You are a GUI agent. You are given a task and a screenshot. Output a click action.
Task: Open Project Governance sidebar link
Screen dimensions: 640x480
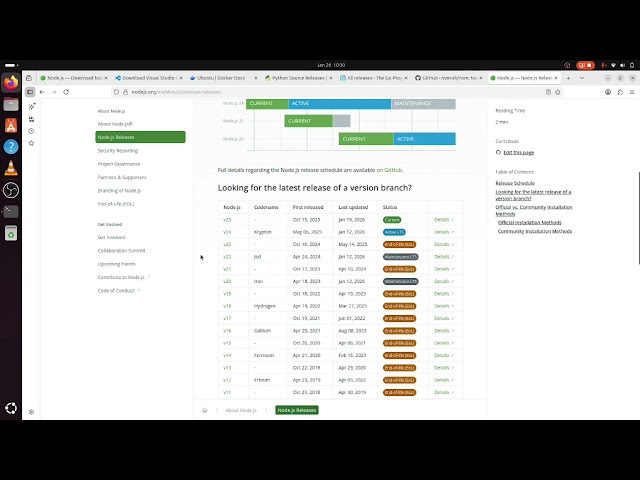tap(119, 164)
